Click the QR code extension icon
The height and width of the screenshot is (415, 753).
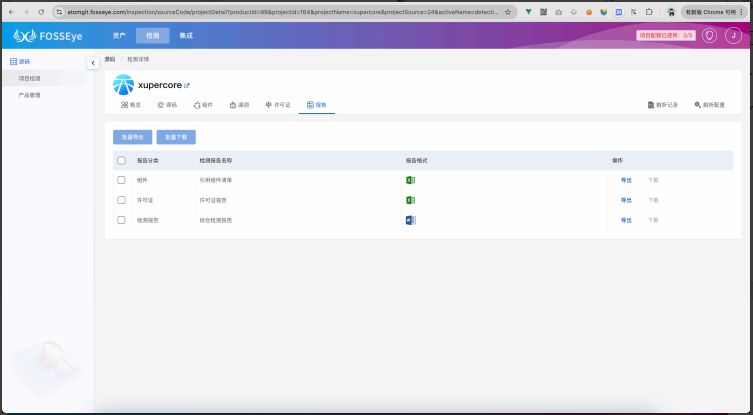tap(544, 12)
